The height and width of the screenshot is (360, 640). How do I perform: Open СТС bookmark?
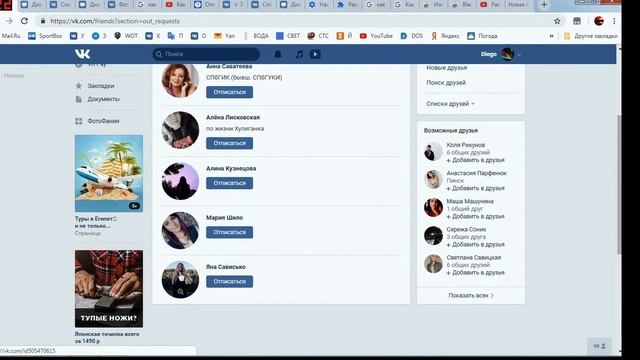318,36
